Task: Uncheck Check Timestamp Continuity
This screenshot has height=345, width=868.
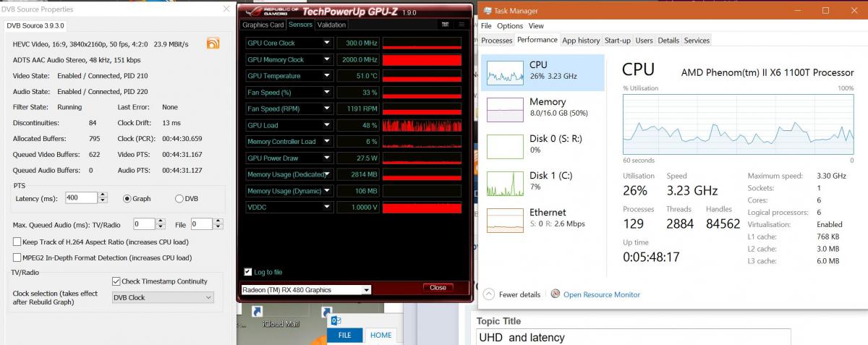Action: pos(116,281)
